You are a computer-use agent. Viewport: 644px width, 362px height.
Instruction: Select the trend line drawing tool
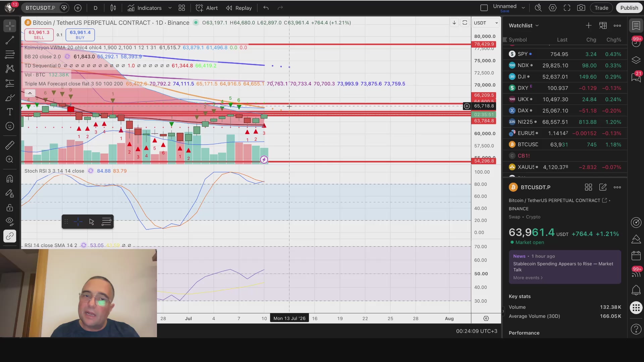coord(10,40)
